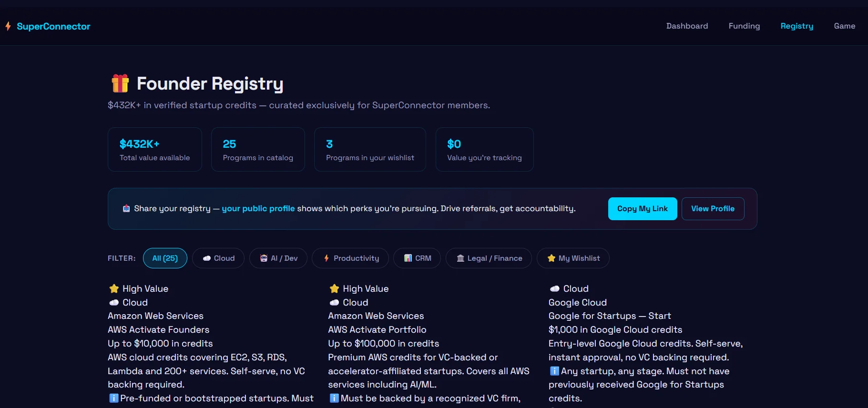Click 'Up to $100,000 in credits' text
Image resolution: width=868 pixels, height=408 pixels.
click(383, 344)
